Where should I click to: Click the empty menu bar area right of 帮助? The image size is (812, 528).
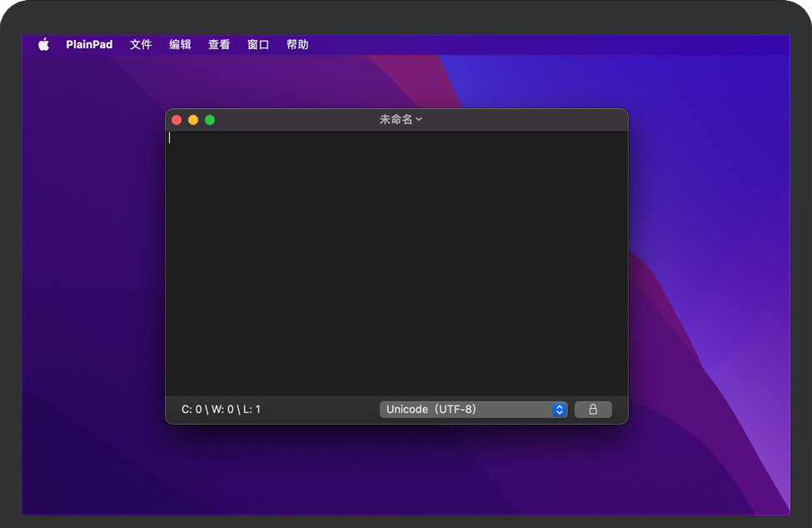coord(541,45)
